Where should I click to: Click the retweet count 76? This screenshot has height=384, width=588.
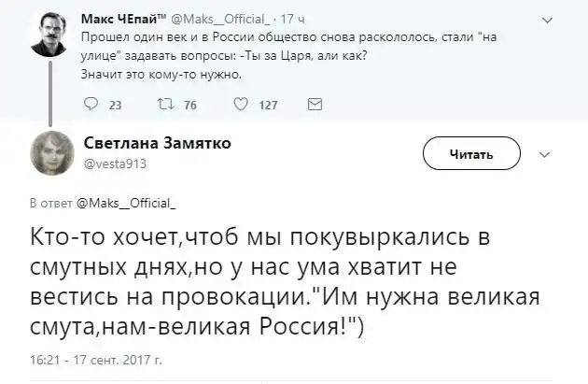(x=189, y=106)
